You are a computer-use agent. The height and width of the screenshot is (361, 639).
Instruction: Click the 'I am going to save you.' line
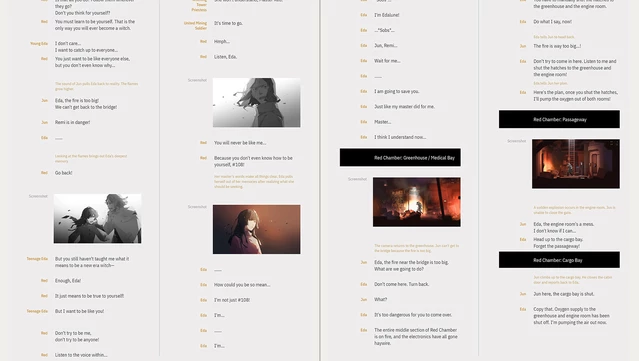pos(397,91)
